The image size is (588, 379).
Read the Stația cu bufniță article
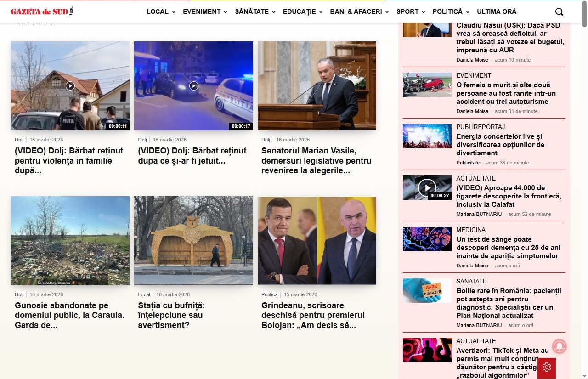171,315
